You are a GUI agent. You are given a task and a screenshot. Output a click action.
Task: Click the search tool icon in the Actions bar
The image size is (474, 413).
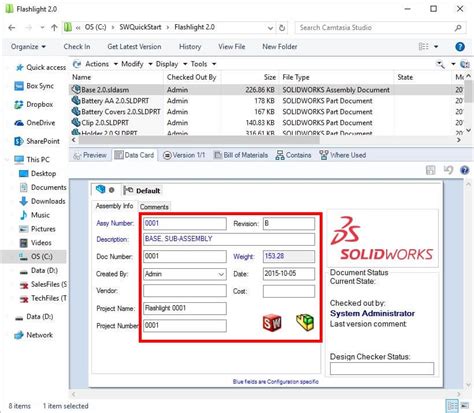coord(440,64)
